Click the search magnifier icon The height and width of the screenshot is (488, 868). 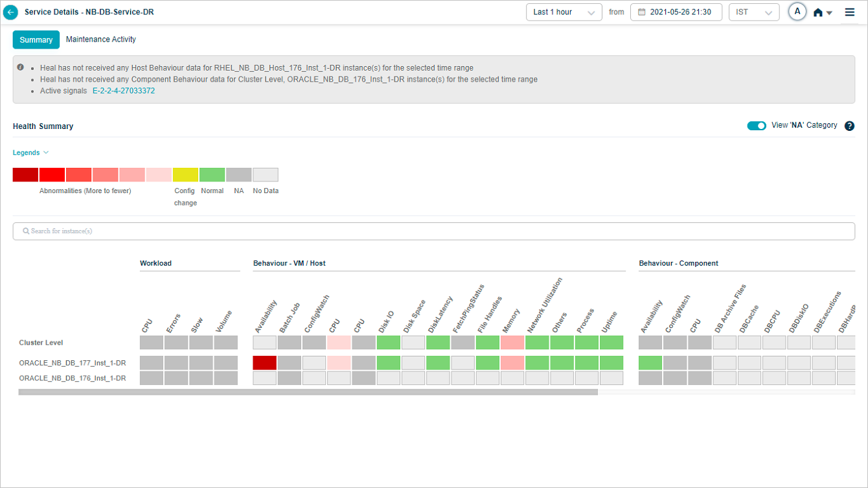point(26,231)
